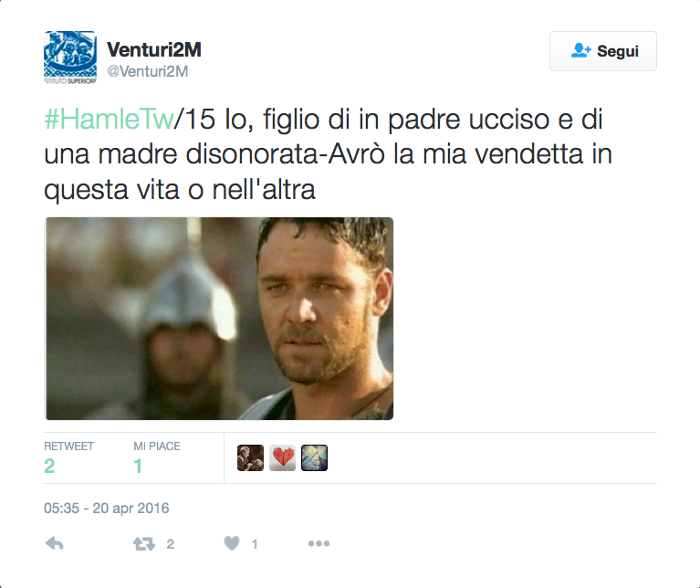The height and width of the screenshot is (588, 700).
Task: Show the MI PIACE likes list
Action: pos(157,457)
